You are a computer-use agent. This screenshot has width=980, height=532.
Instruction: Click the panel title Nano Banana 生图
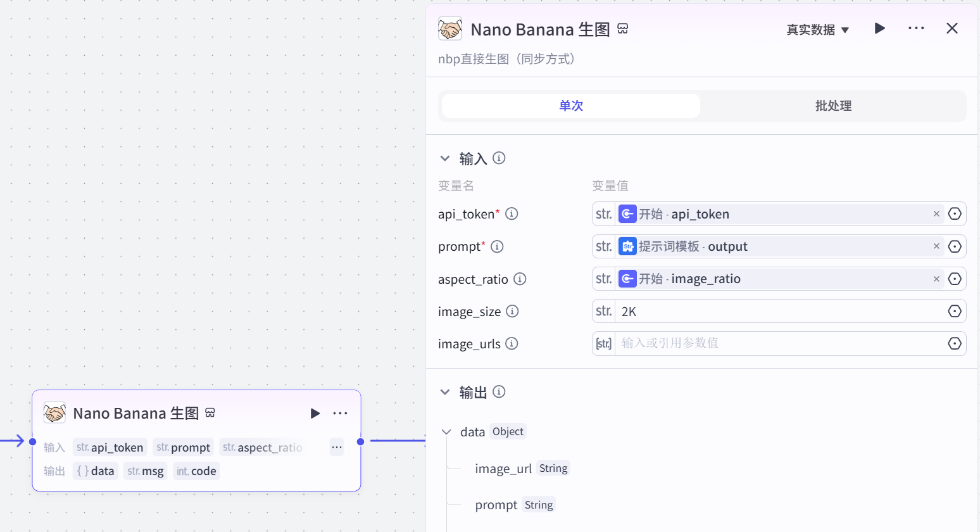click(541, 30)
